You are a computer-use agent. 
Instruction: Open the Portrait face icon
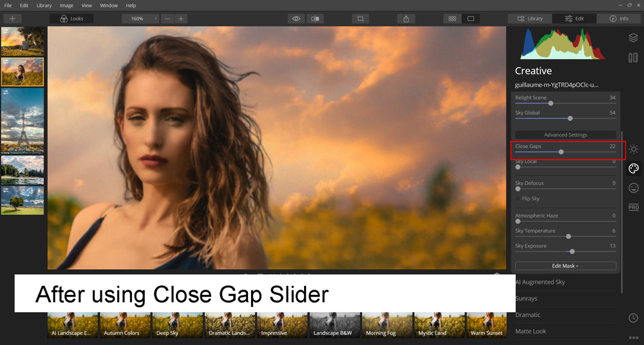pos(634,188)
